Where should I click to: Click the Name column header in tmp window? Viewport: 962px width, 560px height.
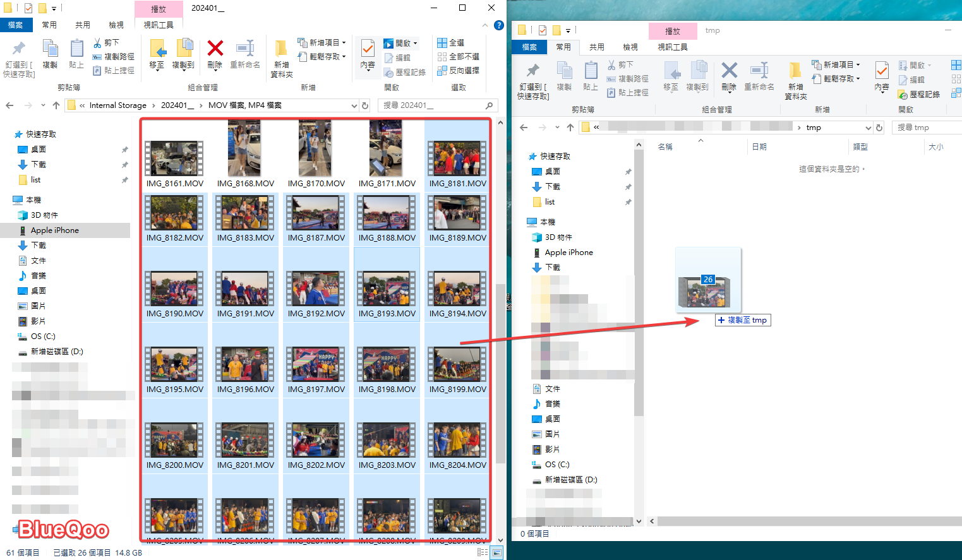point(665,146)
